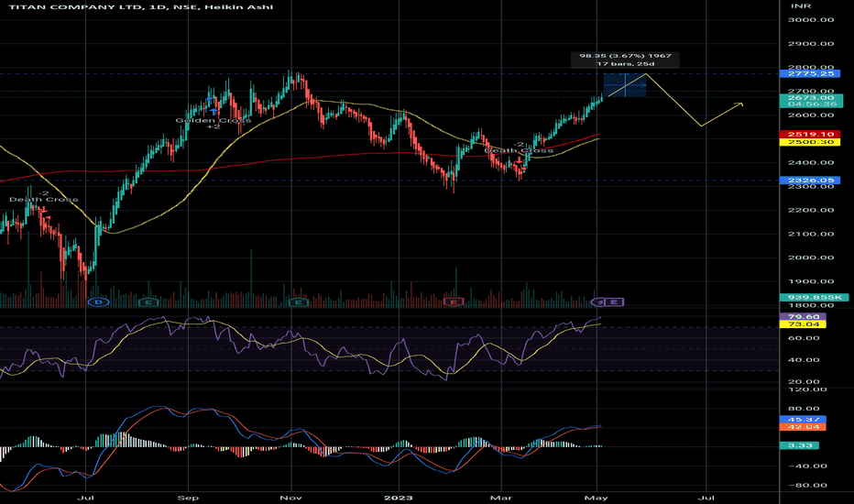Click the green 3.33 histogram value label

click(799, 445)
